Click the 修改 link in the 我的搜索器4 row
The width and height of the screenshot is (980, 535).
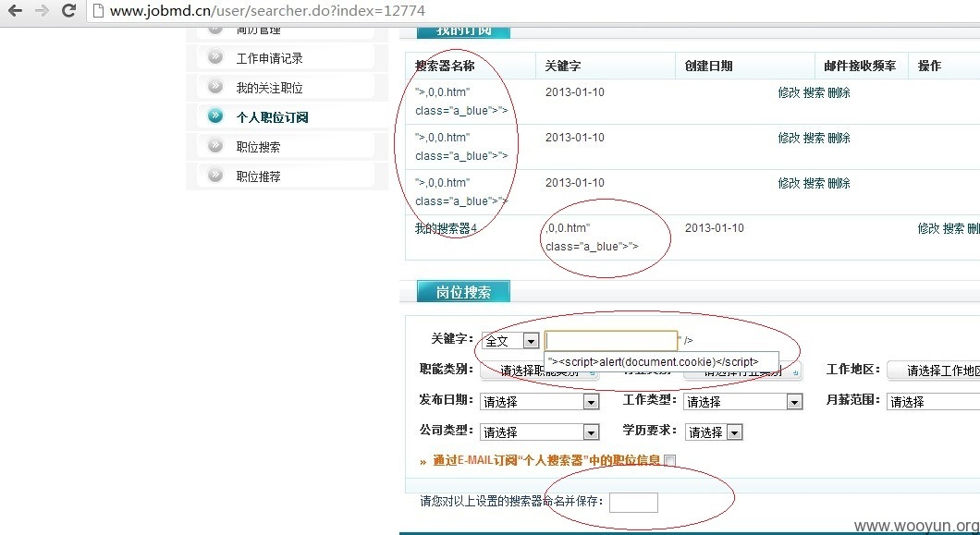[x=928, y=228]
